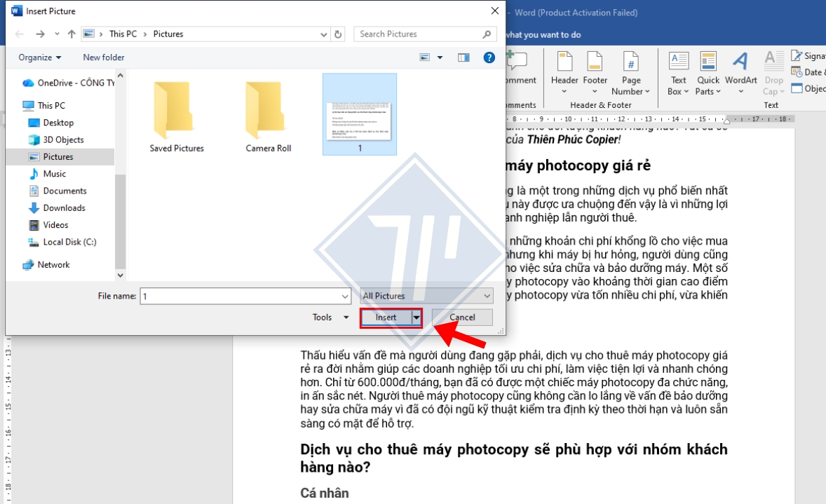Viewport: 826px width, 504px height.
Task: Click the Up one level arrow
Action: 72,34
